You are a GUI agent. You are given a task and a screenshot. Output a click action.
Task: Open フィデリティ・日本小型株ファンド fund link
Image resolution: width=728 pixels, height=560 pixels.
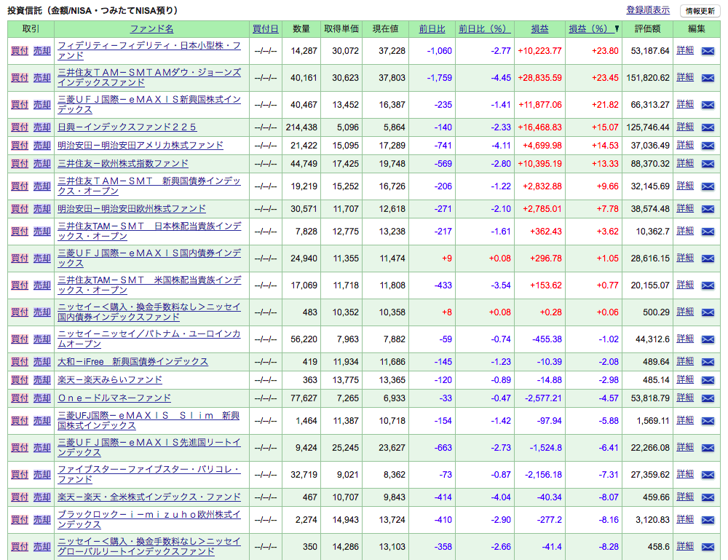click(x=149, y=51)
